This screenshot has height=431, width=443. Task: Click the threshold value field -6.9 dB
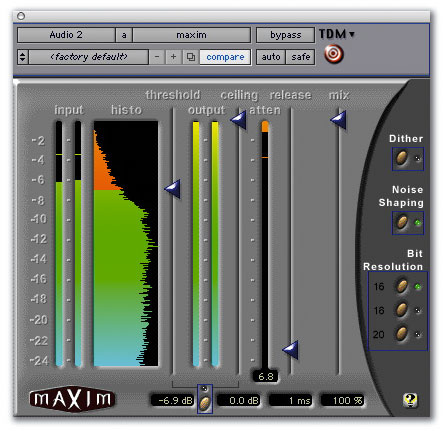(173, 400)
